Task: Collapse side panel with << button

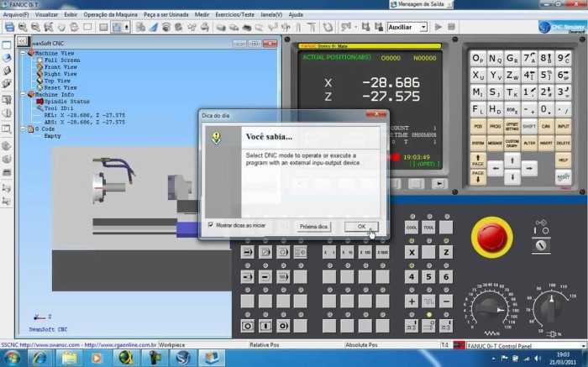Action: pos(22,41)
